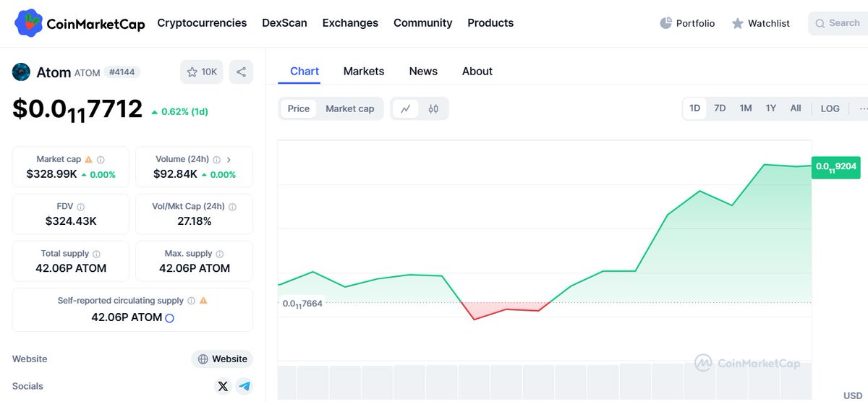The width and height of the screenshot is (868, 402).
Task: Click the circulating supply warning triangle
Action: click(203, 301)
